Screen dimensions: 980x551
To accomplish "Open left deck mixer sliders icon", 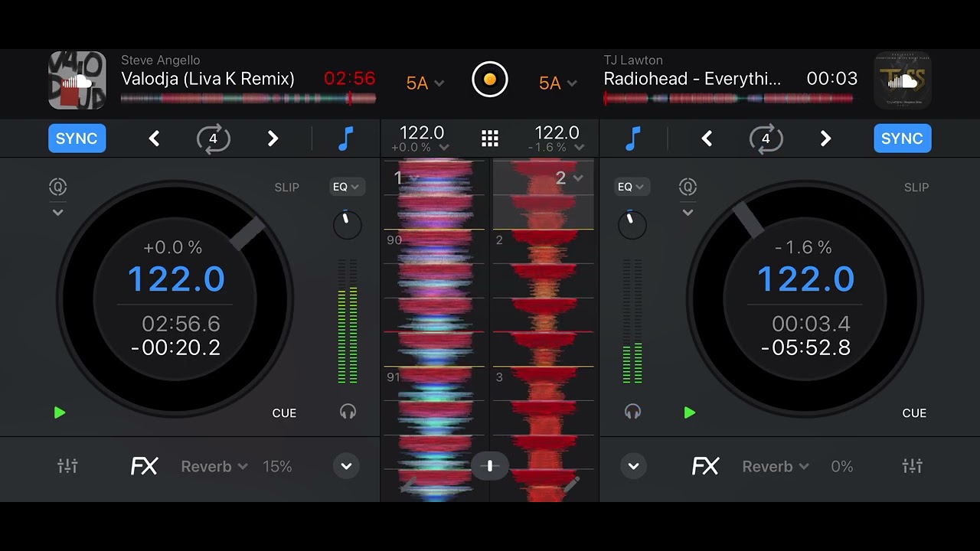I will (67, 466).
